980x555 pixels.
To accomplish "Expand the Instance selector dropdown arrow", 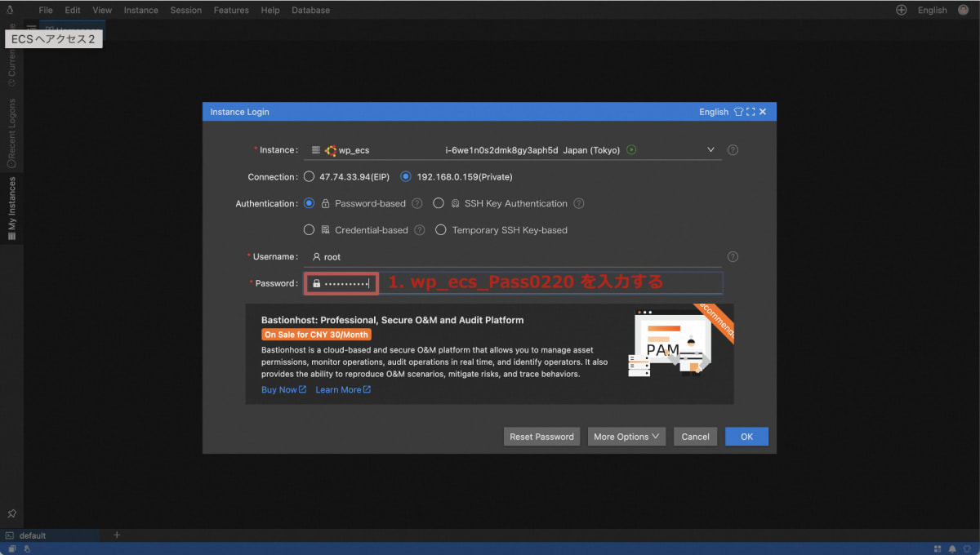I will (x=710, y=150).
